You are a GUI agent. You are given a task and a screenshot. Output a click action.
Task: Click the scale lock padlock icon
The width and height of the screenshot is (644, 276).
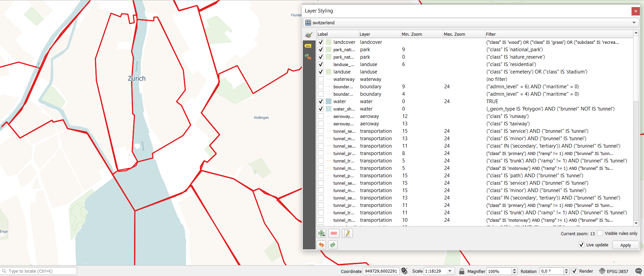[x=462, y=271]
